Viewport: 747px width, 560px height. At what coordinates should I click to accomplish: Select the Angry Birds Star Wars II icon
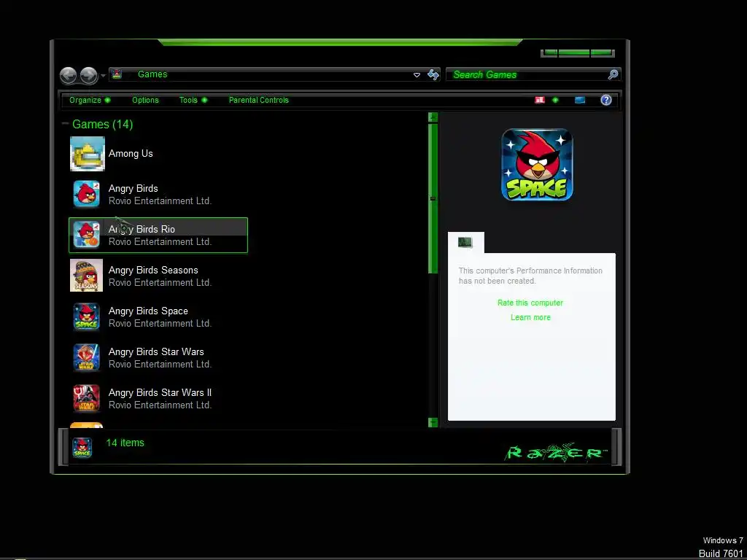[86, 398]
